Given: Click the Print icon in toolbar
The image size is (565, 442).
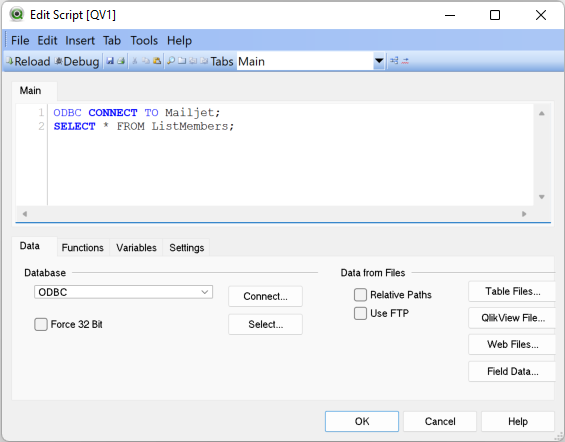Looking at the screenshot, I should click(121, 61).
